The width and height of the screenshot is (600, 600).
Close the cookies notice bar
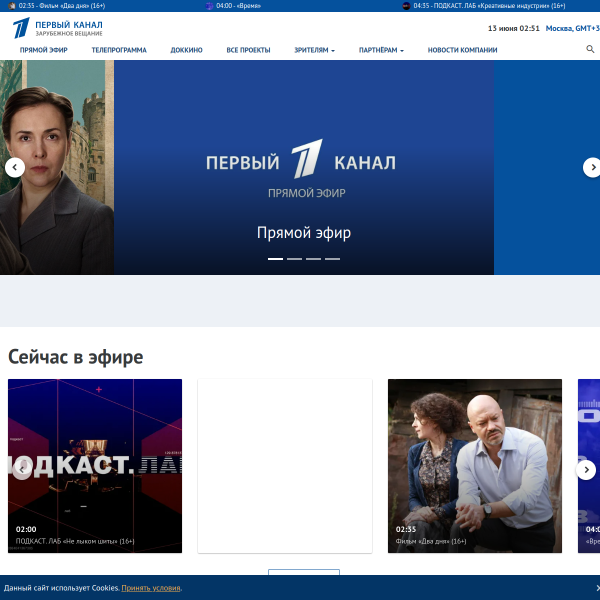597,588
